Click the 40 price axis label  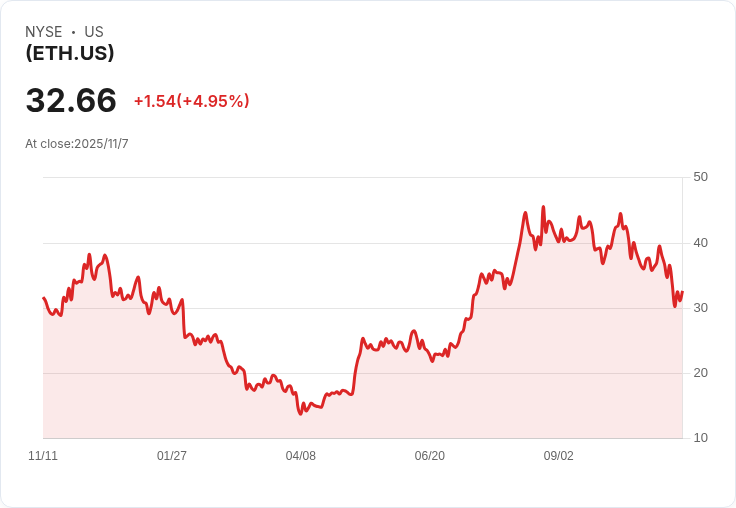coord(700,243)
